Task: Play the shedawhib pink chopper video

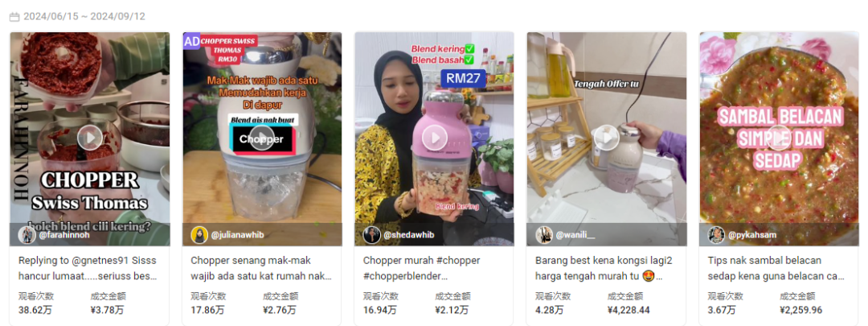Action: 434,138
